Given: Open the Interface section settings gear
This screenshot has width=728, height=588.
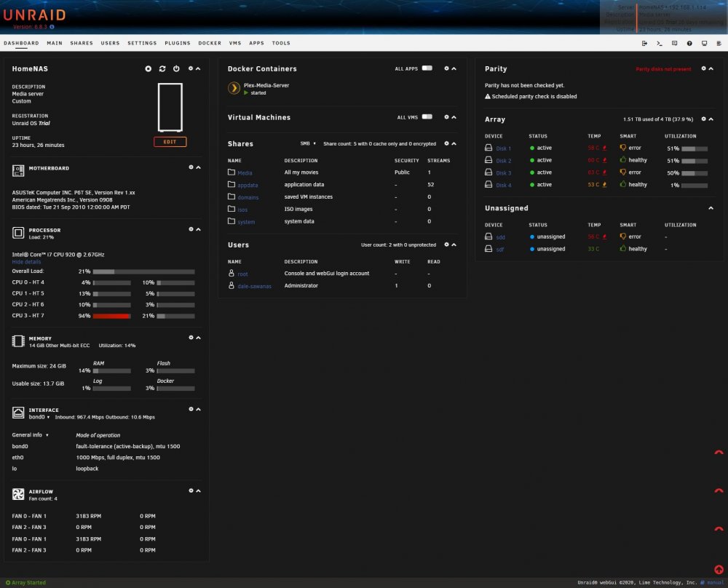Looking at the screenshot, I should (191, 409).
